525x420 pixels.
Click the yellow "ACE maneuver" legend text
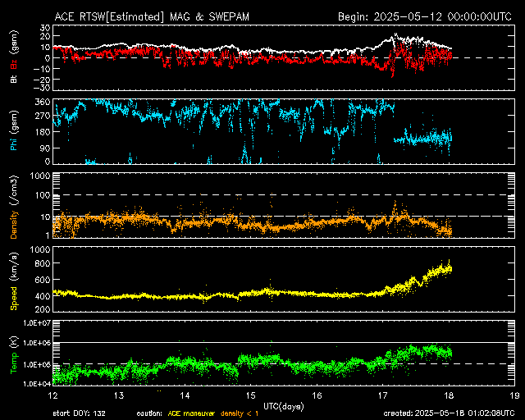[x=191, y=414]
